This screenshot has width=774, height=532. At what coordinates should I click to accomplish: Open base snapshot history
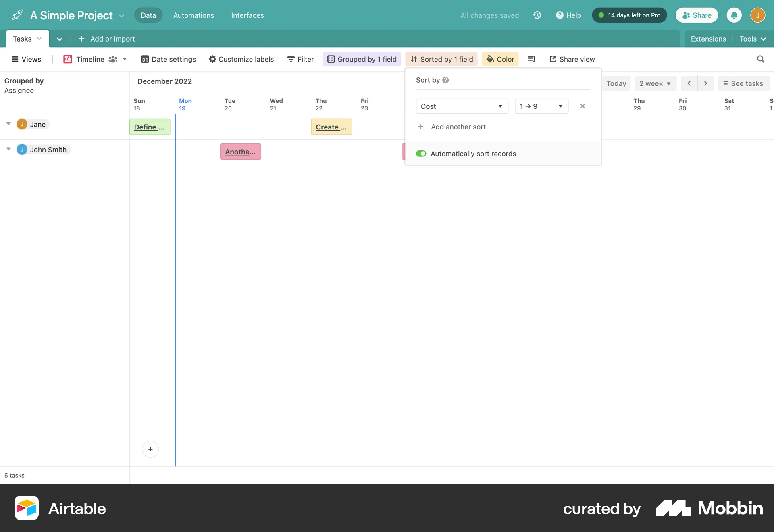[x=537, y=15]
